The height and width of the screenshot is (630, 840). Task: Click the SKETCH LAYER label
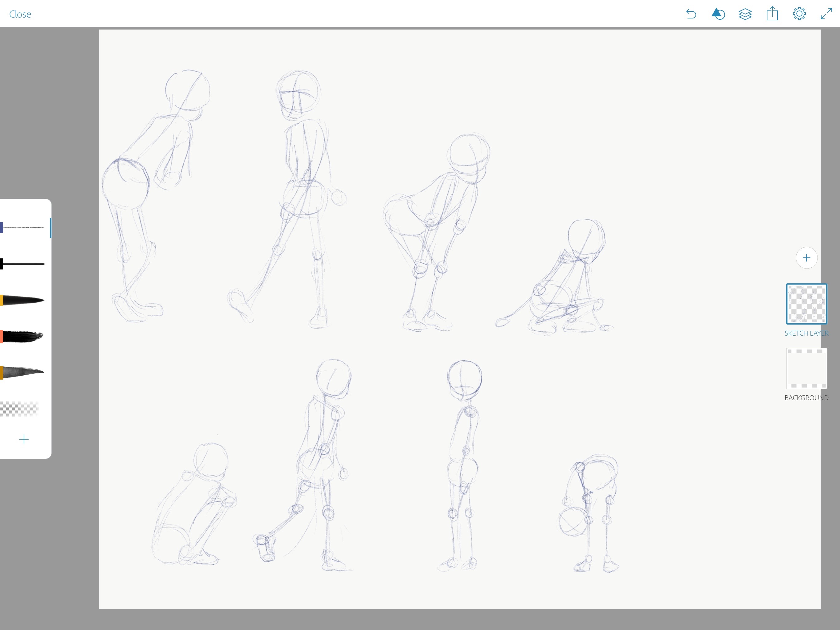[x=806, y=333]
